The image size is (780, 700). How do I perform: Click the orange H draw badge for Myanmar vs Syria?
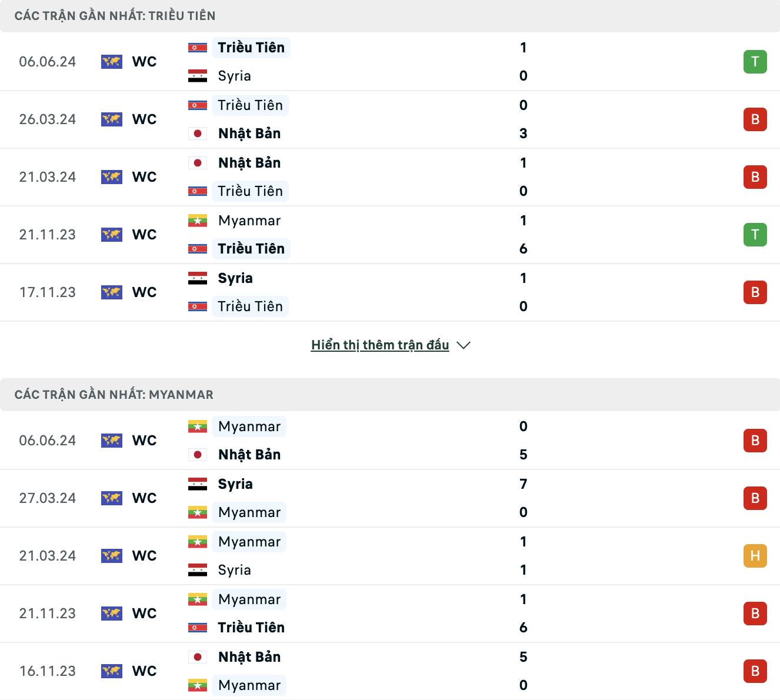[755, 556]
